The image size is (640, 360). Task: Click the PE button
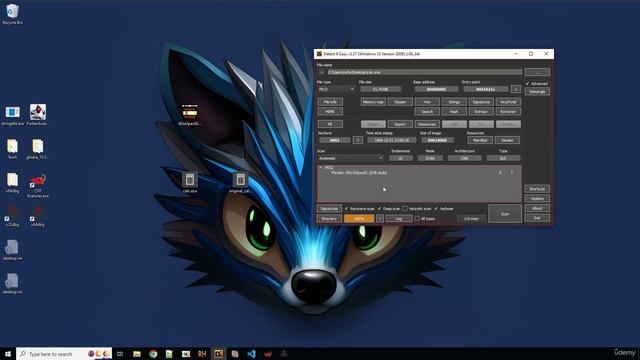pyautogui.click(x=330, y=124)
